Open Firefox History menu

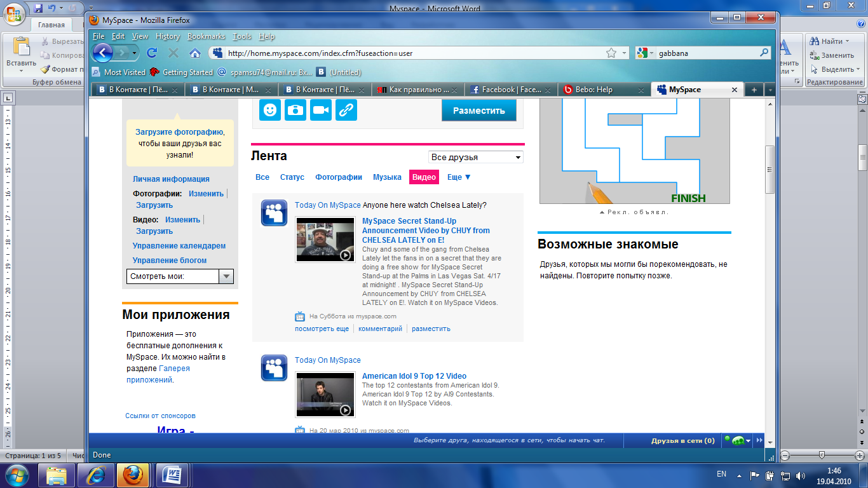(x=168, y=36)
